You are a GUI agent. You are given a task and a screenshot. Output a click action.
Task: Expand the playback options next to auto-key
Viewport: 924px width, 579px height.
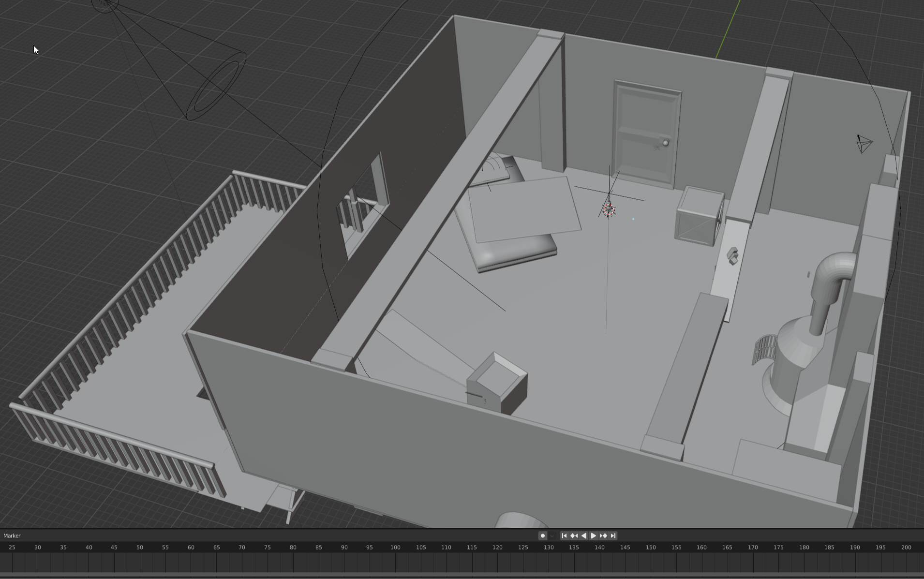(551, 535)
